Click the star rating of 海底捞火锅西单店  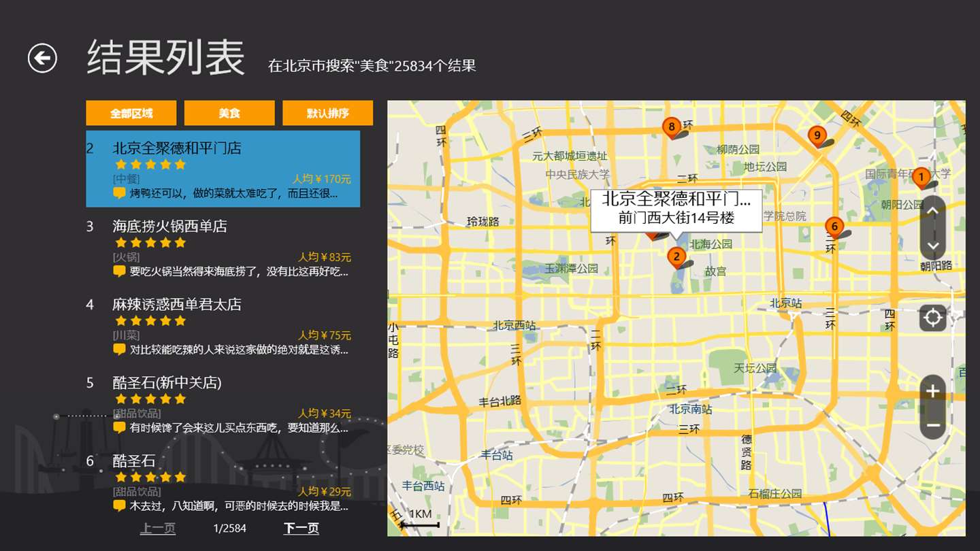coord(150,243)
